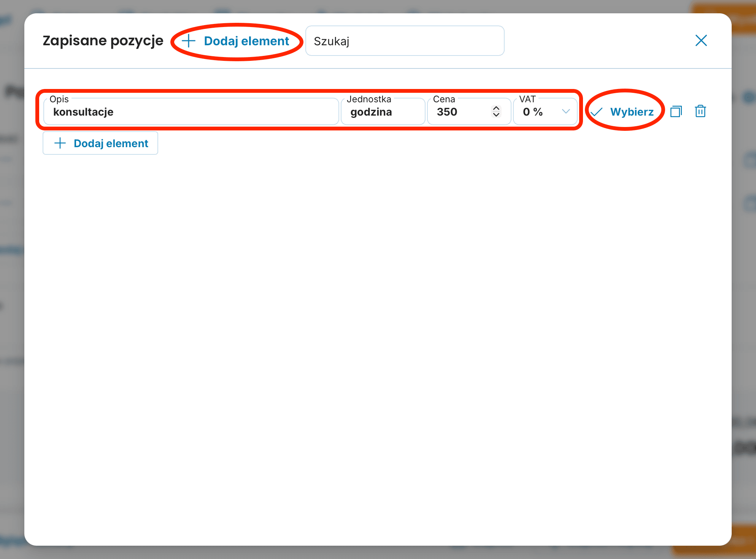Close the Zapisane pozycje dialog
The image size is (756, 559).
point(701,40)
